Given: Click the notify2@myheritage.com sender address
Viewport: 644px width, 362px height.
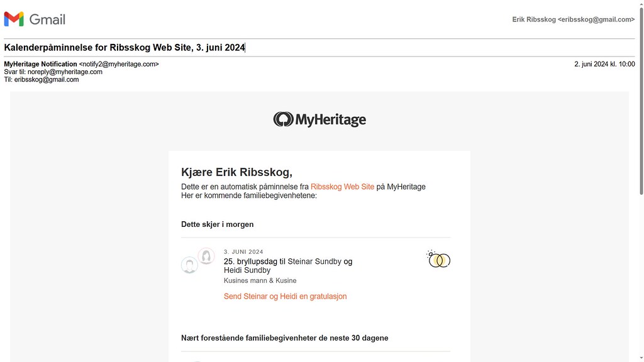Looking at the screenshot, I should (x=119, y=64).
